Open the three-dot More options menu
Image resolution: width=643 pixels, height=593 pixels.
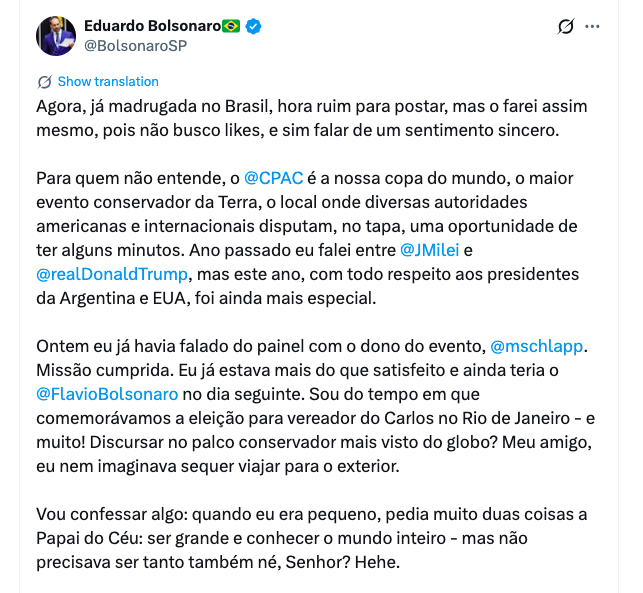[x=593, y=27]
